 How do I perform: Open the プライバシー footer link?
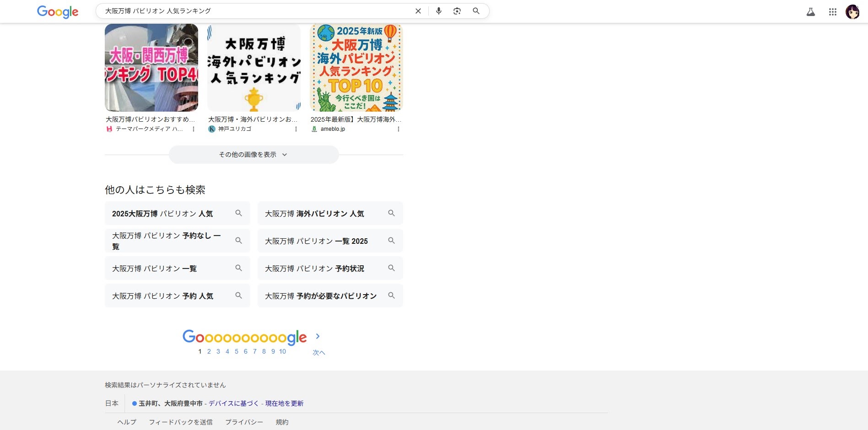[x=244, y=422]
